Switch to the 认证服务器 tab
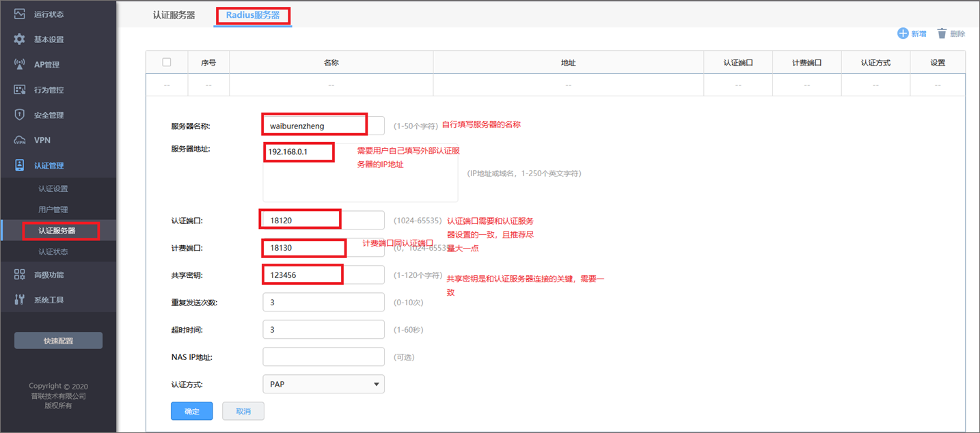Viewport: 980px width, 433px height. [174, 15]
